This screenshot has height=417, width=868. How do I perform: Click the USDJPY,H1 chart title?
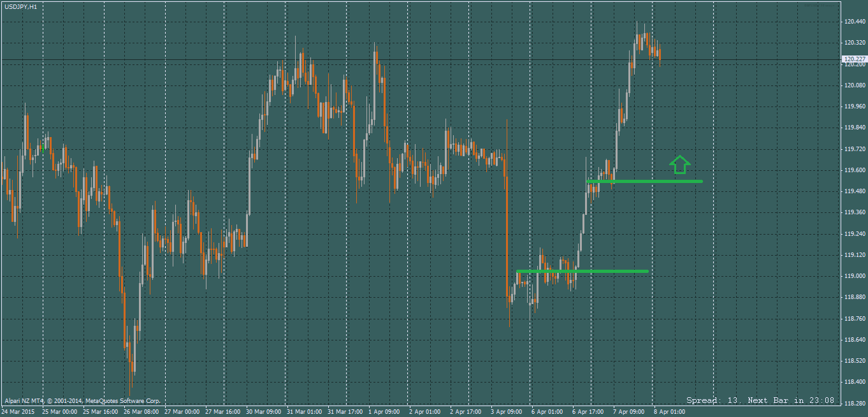20,6
